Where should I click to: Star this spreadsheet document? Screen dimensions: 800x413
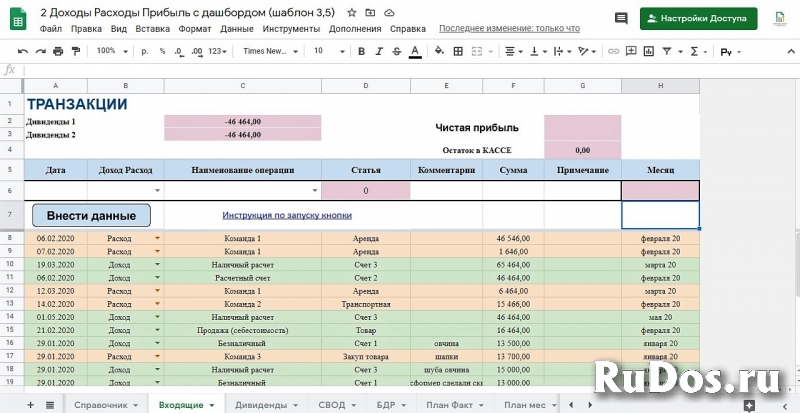coord(351,13)
